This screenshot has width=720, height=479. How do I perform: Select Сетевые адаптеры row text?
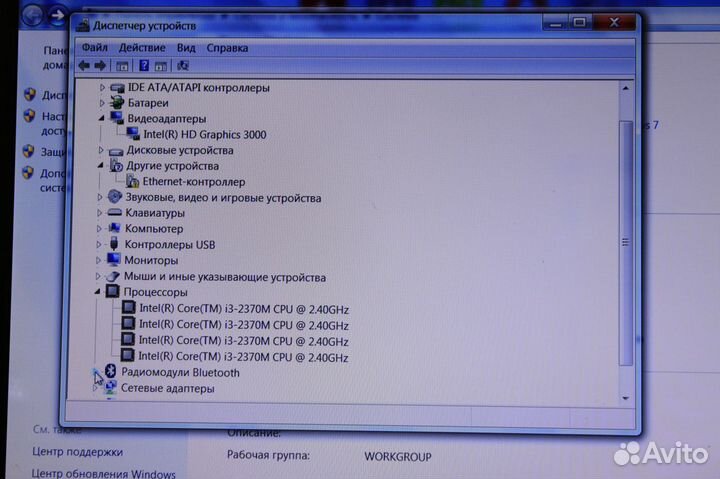click(168, 388)
